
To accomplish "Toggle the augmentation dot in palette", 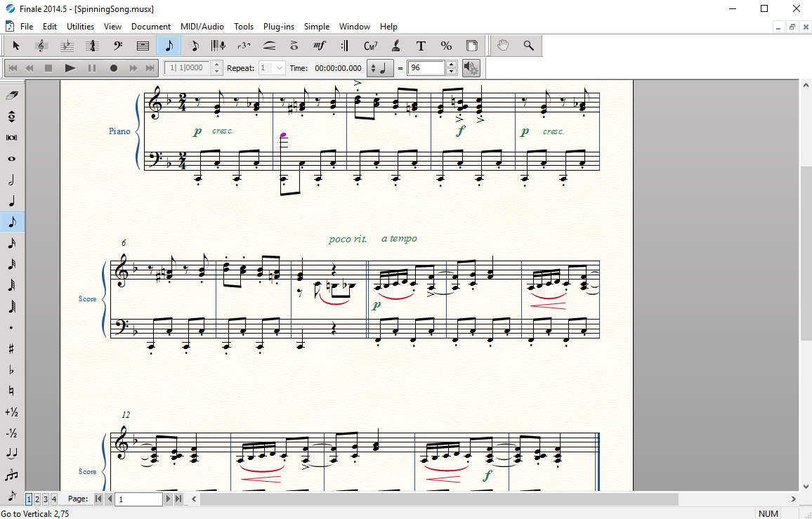I will [12, 328].
